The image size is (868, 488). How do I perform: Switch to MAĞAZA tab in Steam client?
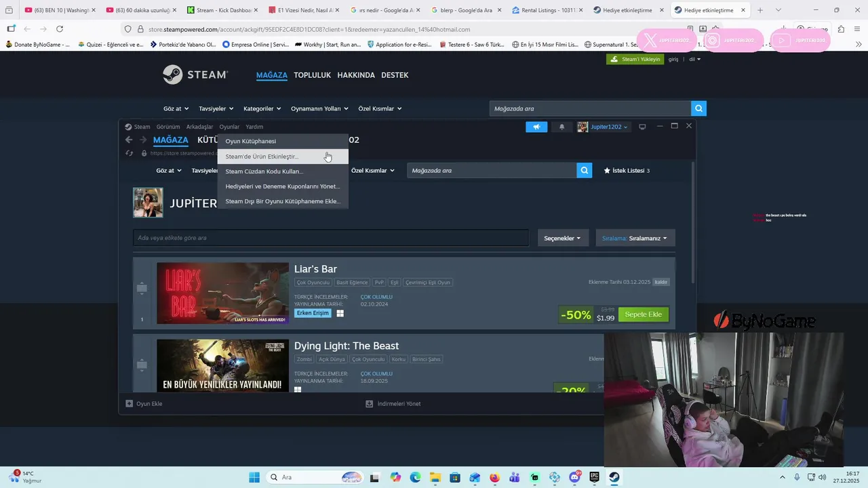pyautogui.click(x=171, y=140)
